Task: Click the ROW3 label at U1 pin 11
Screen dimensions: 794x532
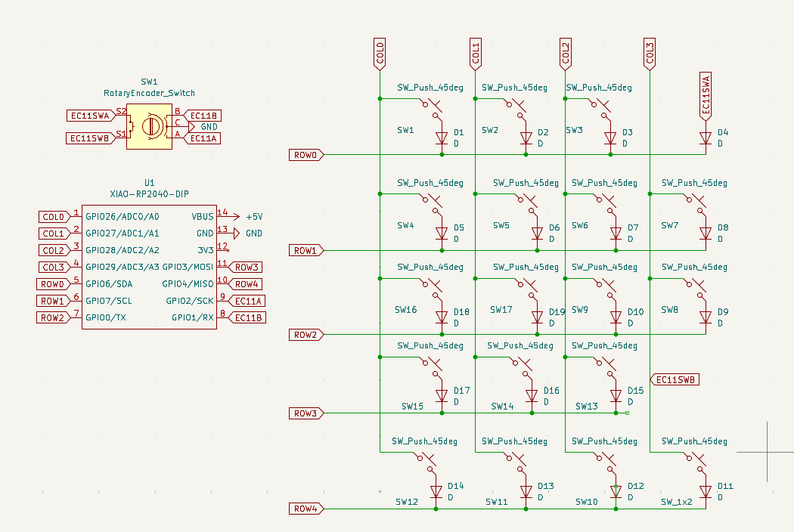Action: (247, 267)
